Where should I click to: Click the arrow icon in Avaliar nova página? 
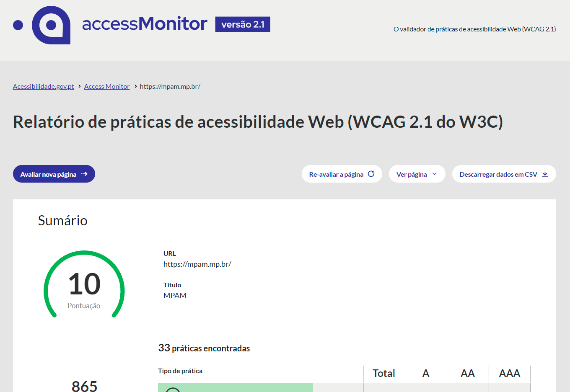84,174
